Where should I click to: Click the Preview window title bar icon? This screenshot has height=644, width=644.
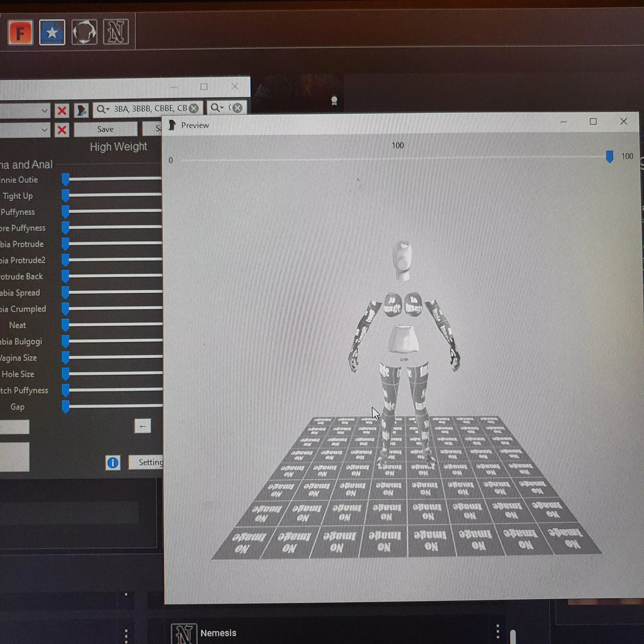(172, 125)
